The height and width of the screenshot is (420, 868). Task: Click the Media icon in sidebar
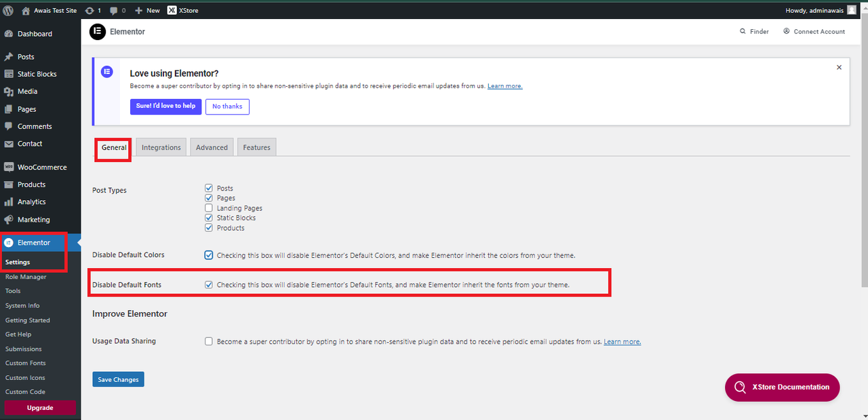coord(9,92)
